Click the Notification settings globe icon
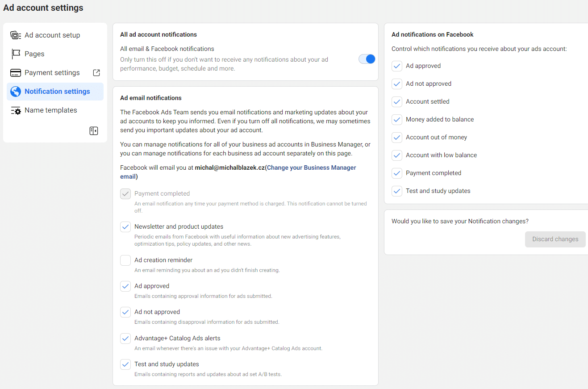Image resolution: width=588 pixels, height=389 pixels. click(16, 91)
